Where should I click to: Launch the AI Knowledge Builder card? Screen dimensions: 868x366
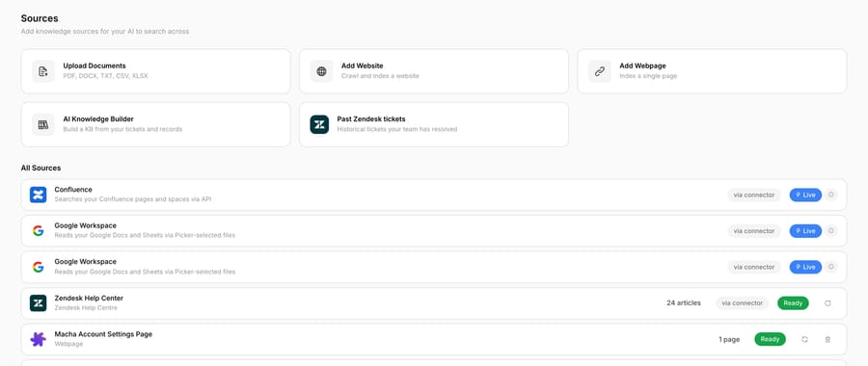(x=155, y=124)
